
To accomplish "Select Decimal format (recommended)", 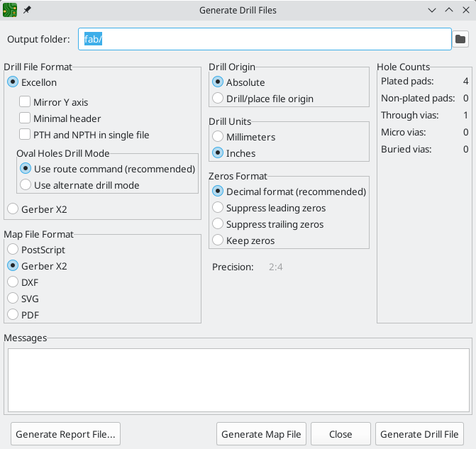I will 289,192.
